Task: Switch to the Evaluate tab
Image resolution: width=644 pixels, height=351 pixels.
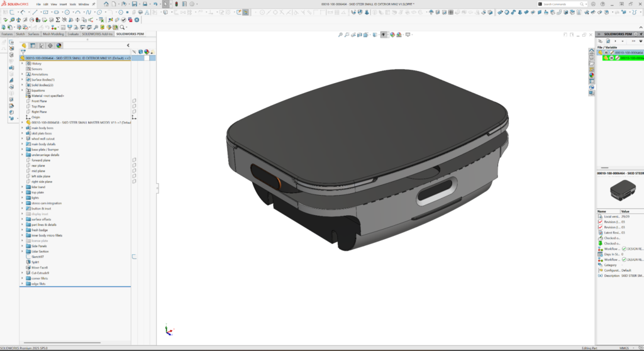Action: (73, 34)
